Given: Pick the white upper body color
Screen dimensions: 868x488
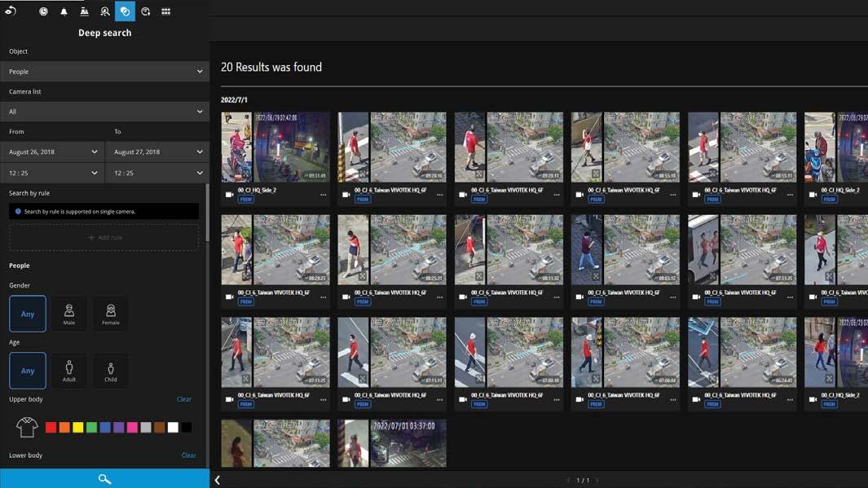Looking at the screenshot, I should (174, 427).
